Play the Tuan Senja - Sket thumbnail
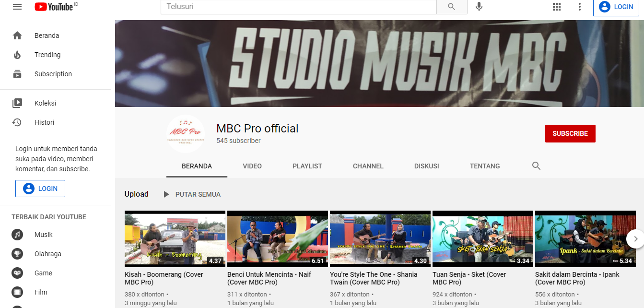 coord(483,238)
